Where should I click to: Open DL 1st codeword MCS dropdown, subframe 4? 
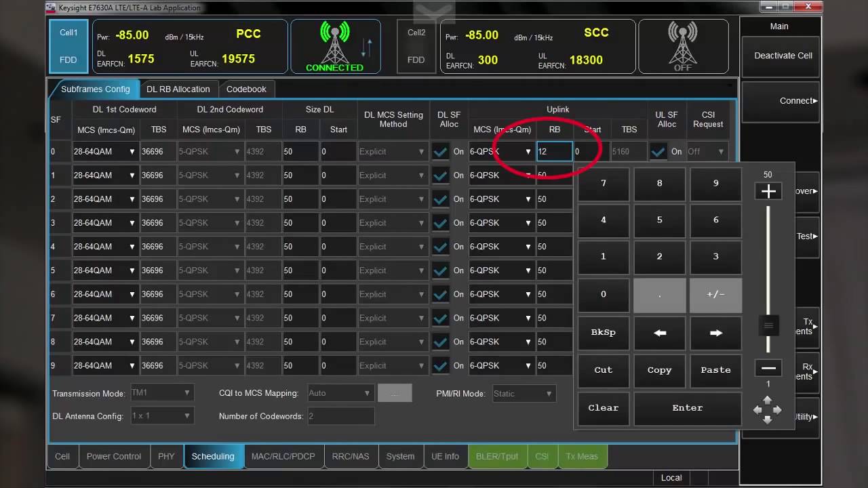[105, 247]
